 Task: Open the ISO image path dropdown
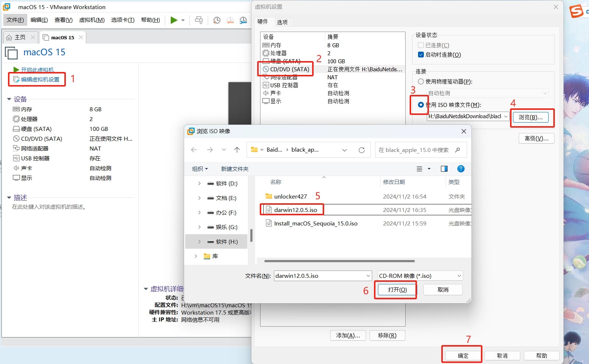coord(506,116)
